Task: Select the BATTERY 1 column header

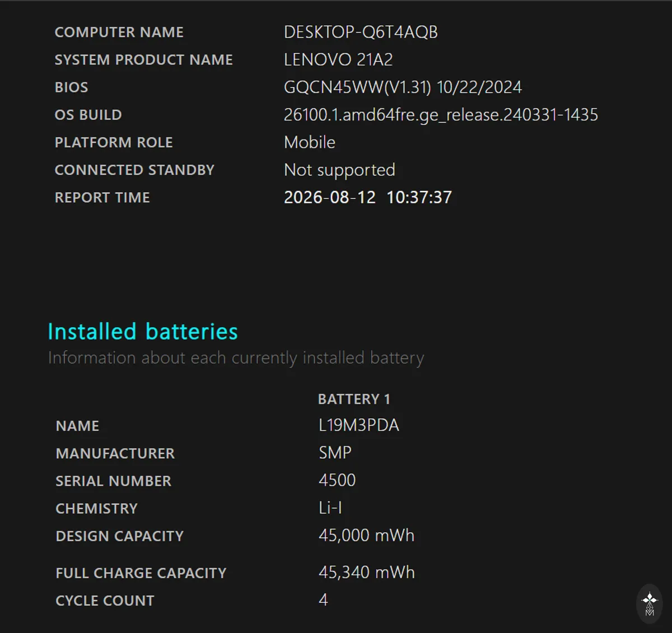Action: point(354,399)
